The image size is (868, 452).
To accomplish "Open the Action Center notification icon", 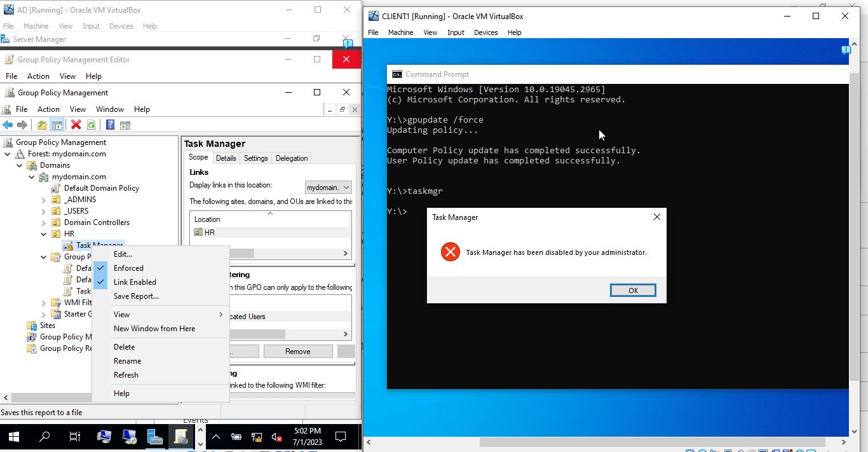I will point(341,437).
